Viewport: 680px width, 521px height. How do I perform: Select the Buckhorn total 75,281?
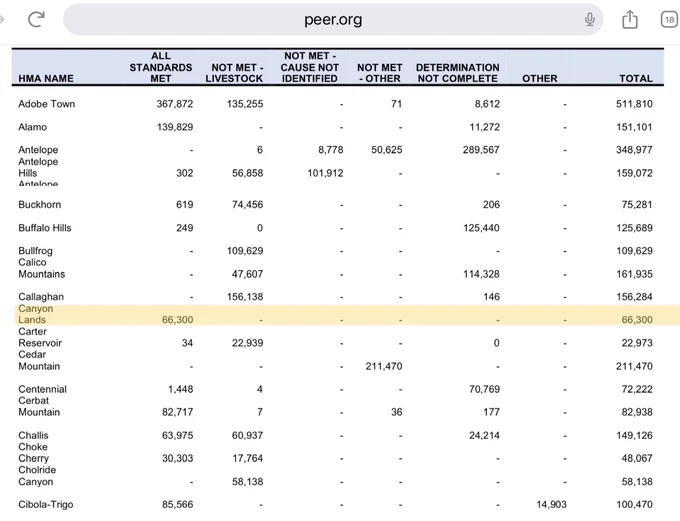(x=637, y=205)
